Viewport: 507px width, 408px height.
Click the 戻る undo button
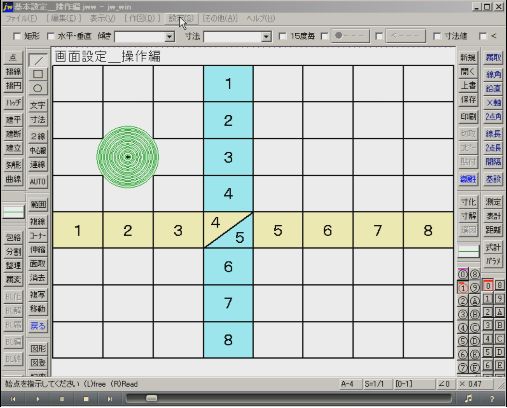pyautogui.click(x=38, y=326)
